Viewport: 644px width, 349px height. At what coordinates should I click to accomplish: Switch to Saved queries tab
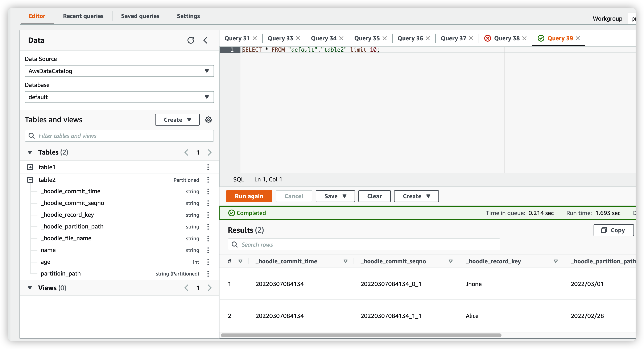(x=140, y=16)
